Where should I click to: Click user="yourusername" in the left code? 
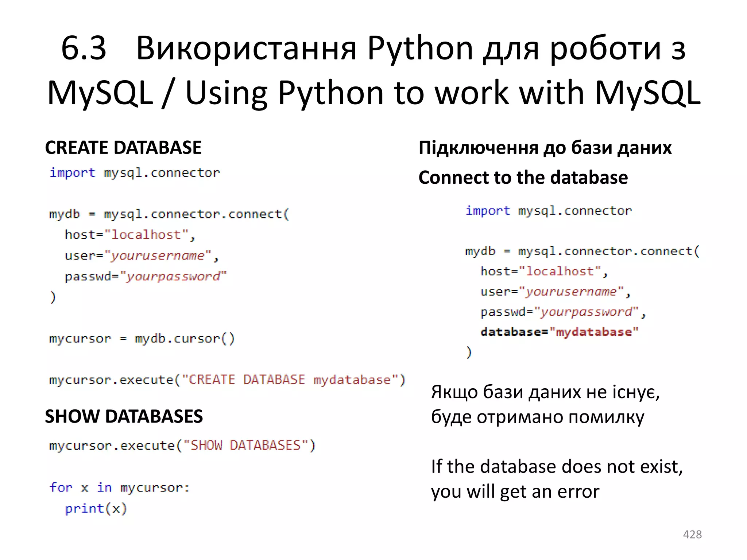(x=142, y=256)
